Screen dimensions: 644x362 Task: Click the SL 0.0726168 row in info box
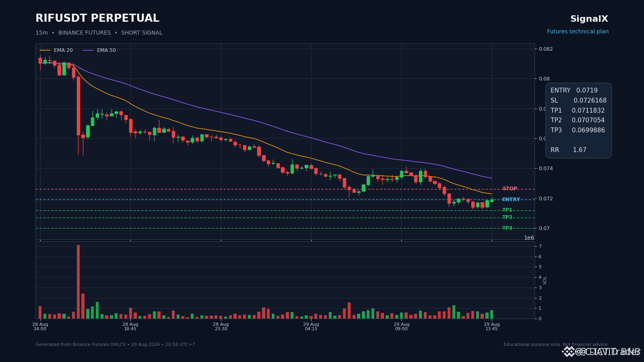click(578, 101)
